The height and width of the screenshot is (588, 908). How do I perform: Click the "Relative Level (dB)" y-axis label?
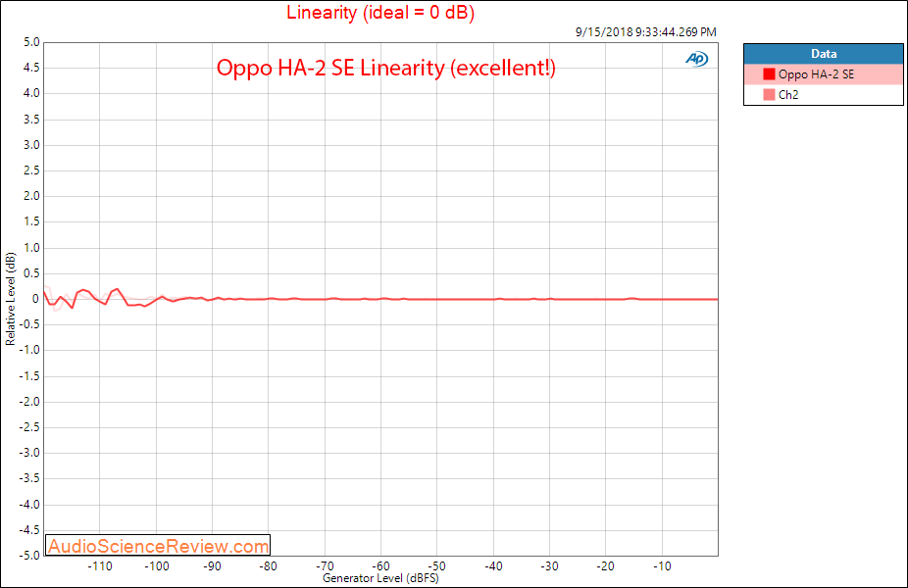[x=10, y=299]
